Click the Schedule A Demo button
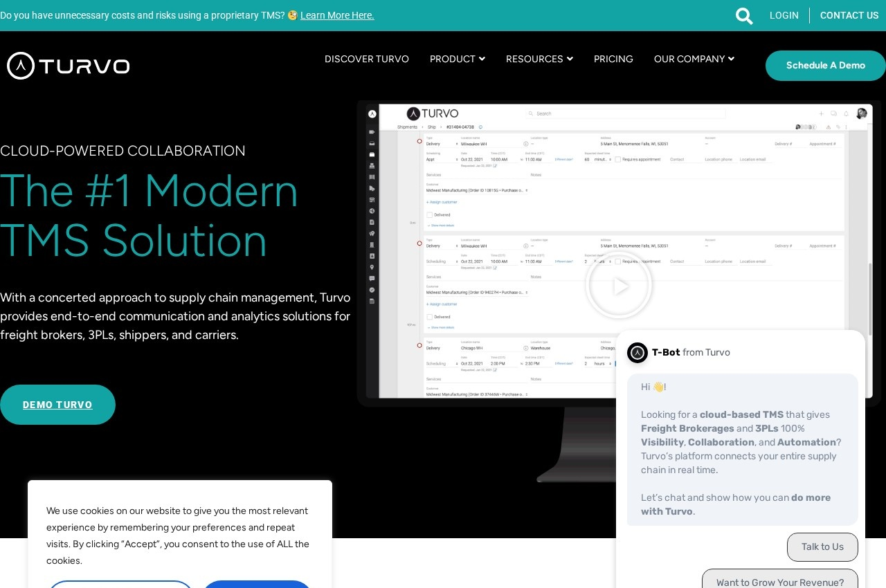 tap(826, 66)
